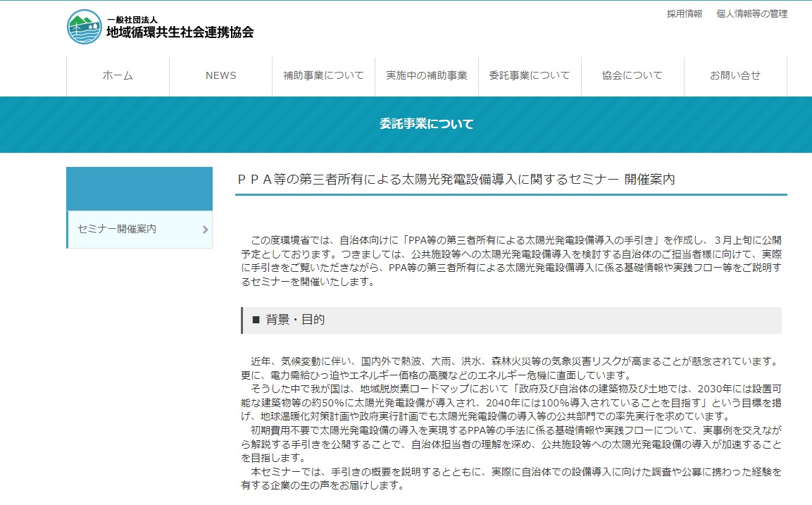Open お問い合せ menu item
The width and height of the screenshot is (812, 505).
(735, 75)
